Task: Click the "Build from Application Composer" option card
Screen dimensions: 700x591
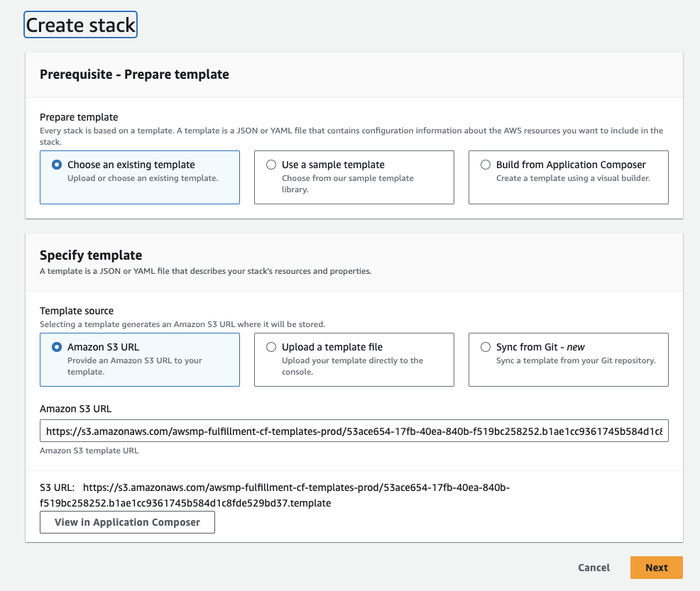Action: coord(568,177)
